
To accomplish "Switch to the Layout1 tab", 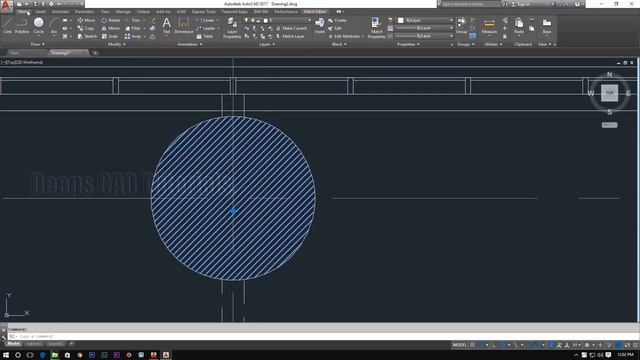I will point(34,344).
